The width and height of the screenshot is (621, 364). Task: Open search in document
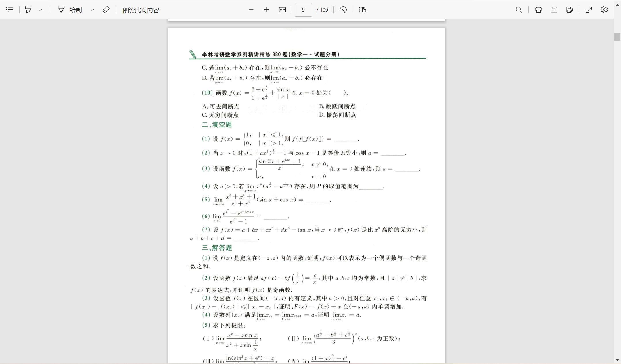519,10
